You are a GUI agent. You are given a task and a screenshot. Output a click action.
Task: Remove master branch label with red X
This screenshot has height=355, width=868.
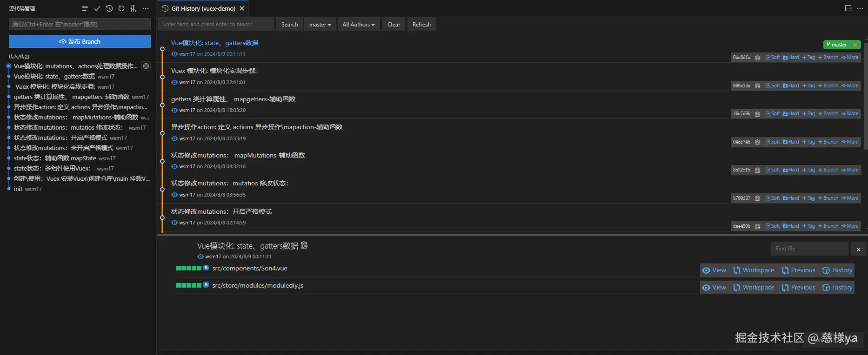tap(855, 45)
